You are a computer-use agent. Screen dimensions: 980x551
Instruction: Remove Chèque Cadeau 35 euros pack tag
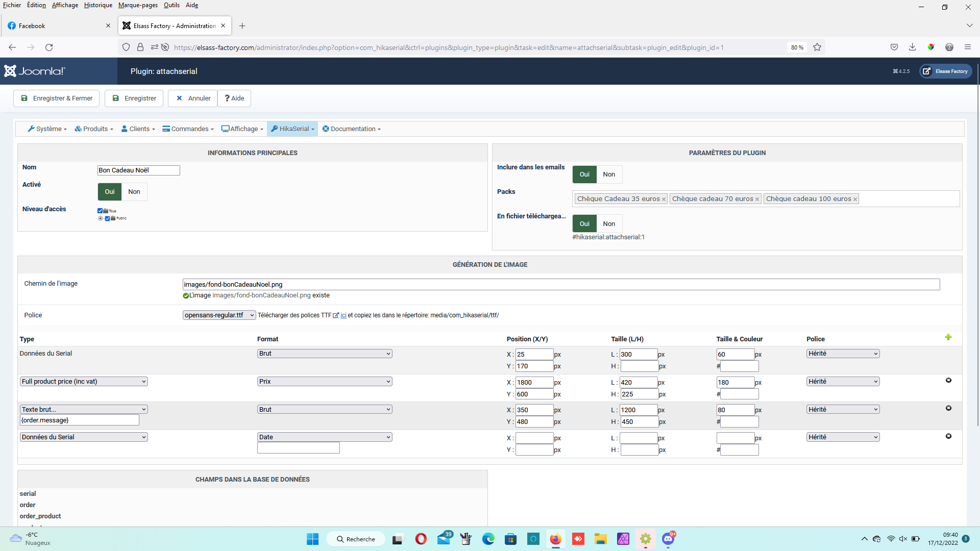[x=664, y=199]
